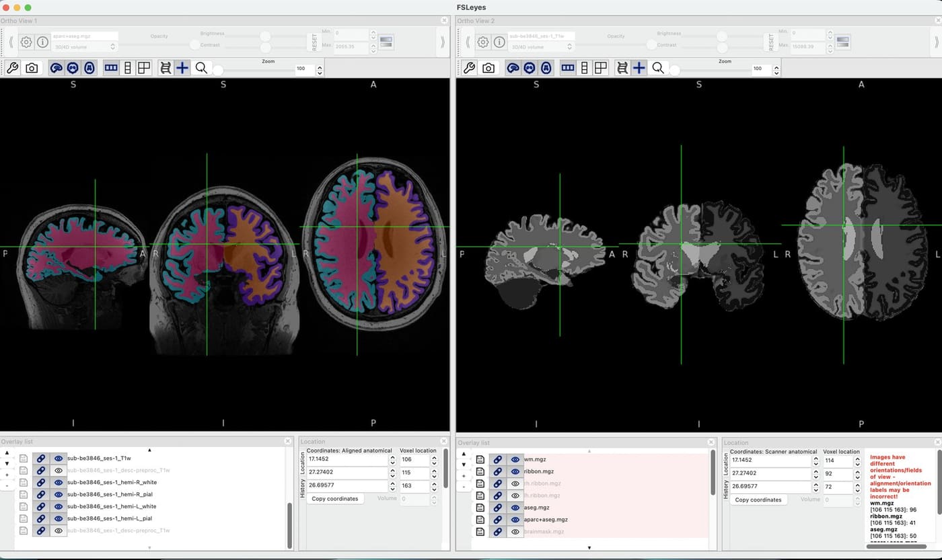Close the left Overlay list panel
This screenshot has width=942, height=560.
288,441
